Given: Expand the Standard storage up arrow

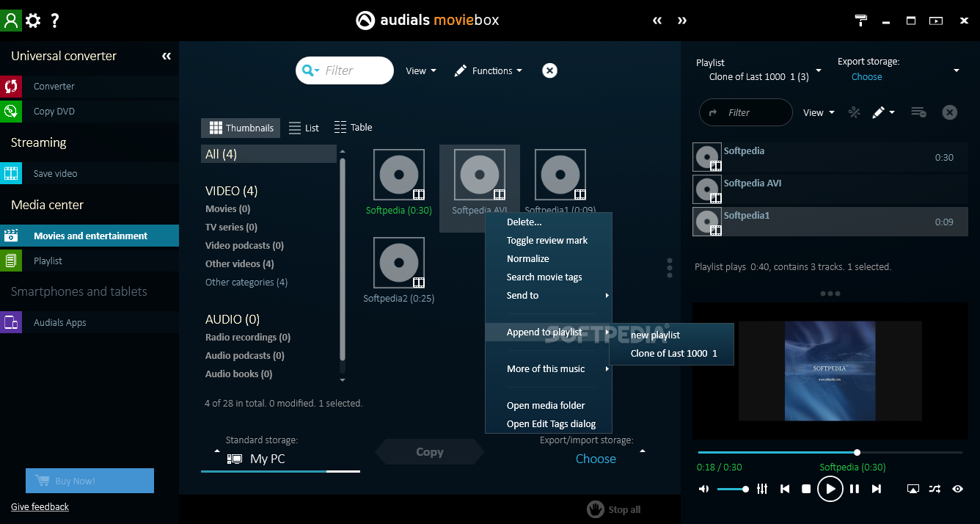Looking at the screenshot, I should point(216,451).
